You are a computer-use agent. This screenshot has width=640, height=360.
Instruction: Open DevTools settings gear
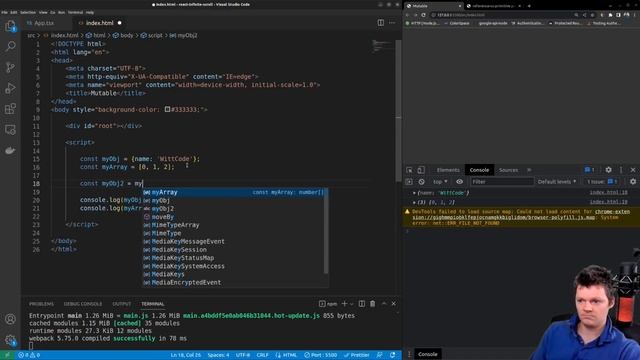(x=609, y=170)
